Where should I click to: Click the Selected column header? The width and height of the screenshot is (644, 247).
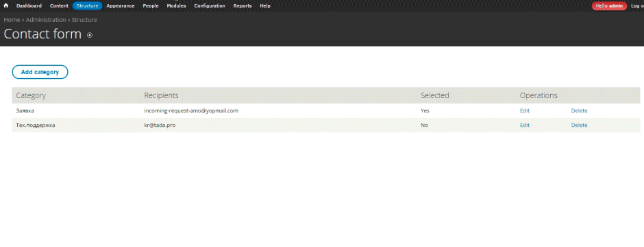click(434, 95)
